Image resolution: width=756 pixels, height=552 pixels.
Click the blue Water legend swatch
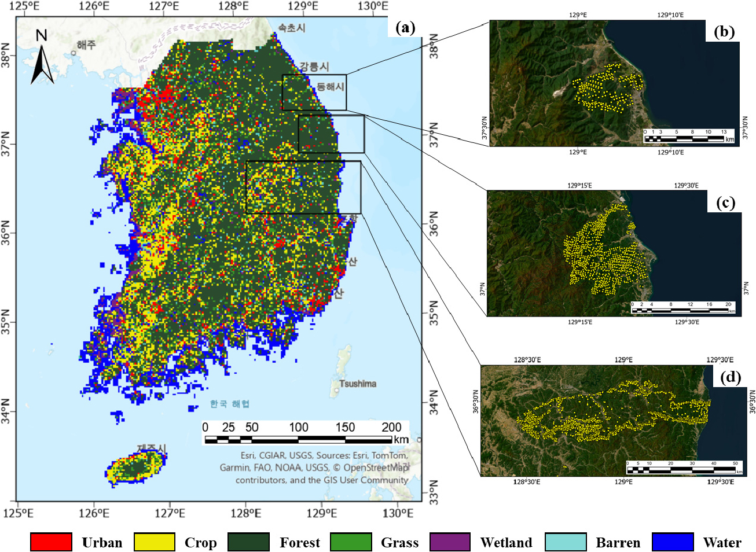point(673,542)
